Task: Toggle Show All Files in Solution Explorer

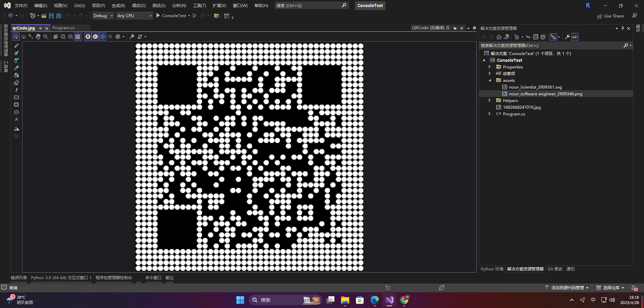Action: click(x=543, y=37)
